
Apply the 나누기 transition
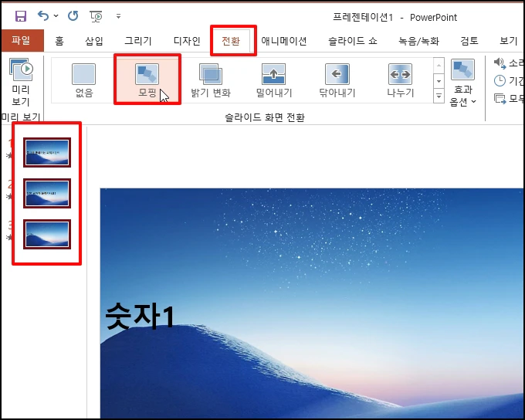[x=401, y=80]
